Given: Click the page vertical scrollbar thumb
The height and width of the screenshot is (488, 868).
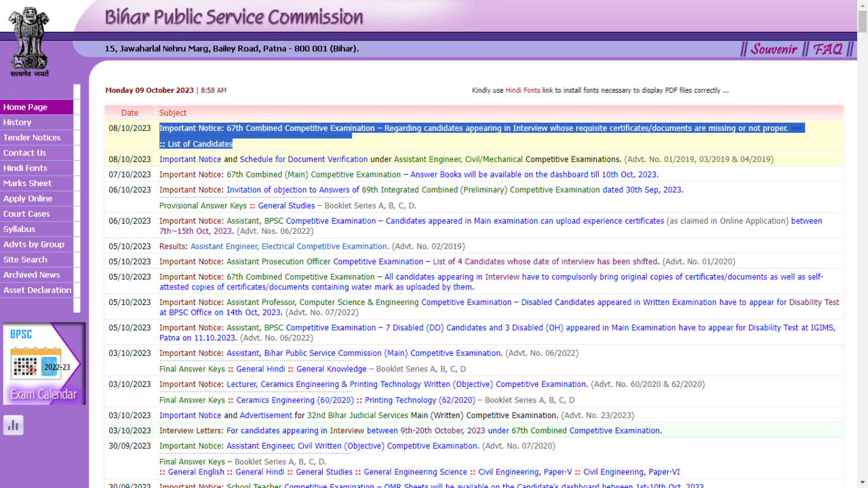Looking at the screenshot, I should coord(863,22).
